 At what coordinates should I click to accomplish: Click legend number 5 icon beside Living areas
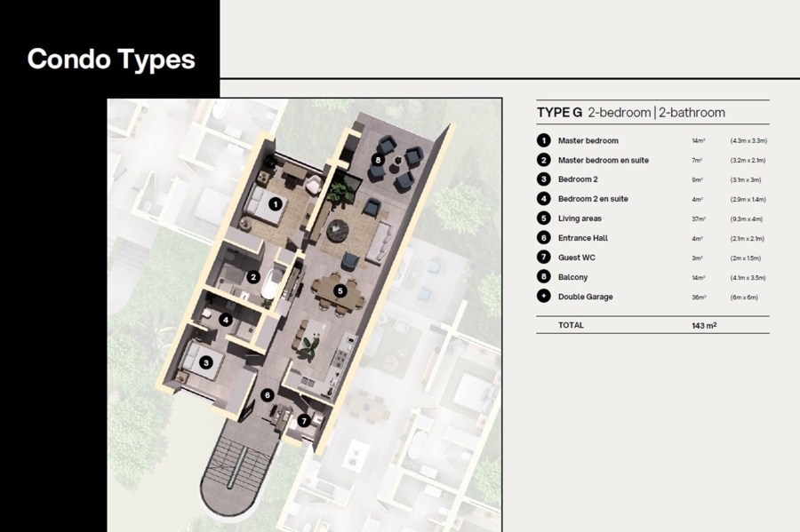[544, 218]
